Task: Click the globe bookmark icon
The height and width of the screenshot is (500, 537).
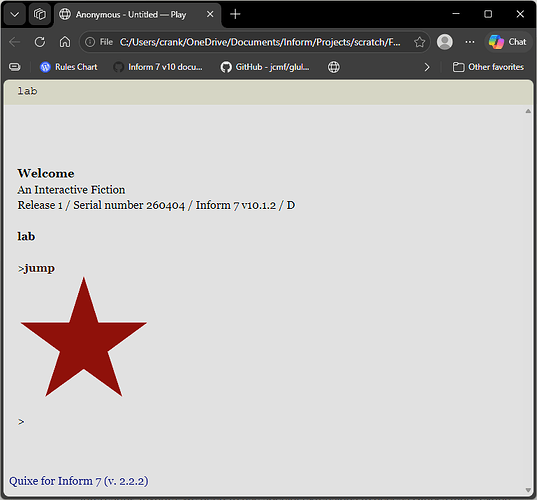Action: click(334, 67)
